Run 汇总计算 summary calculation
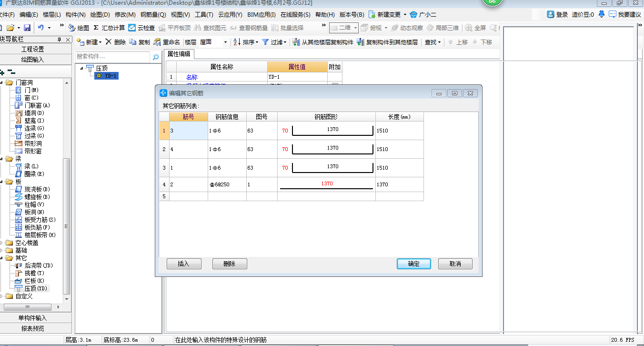Viewport: 644px width, 346px height. 109,28
